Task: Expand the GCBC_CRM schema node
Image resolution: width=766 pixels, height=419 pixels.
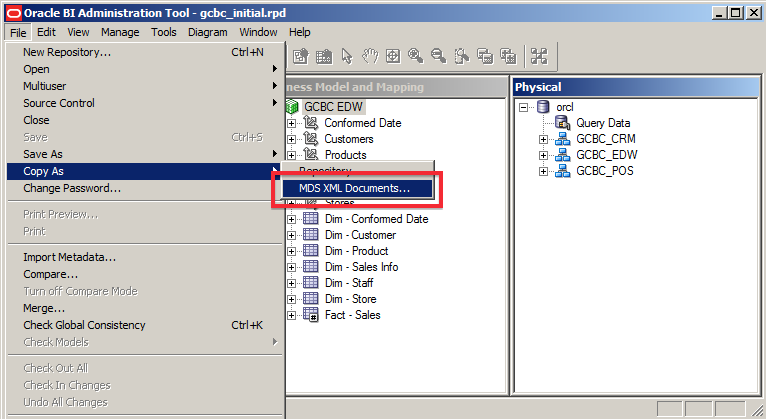Action: 543,139
